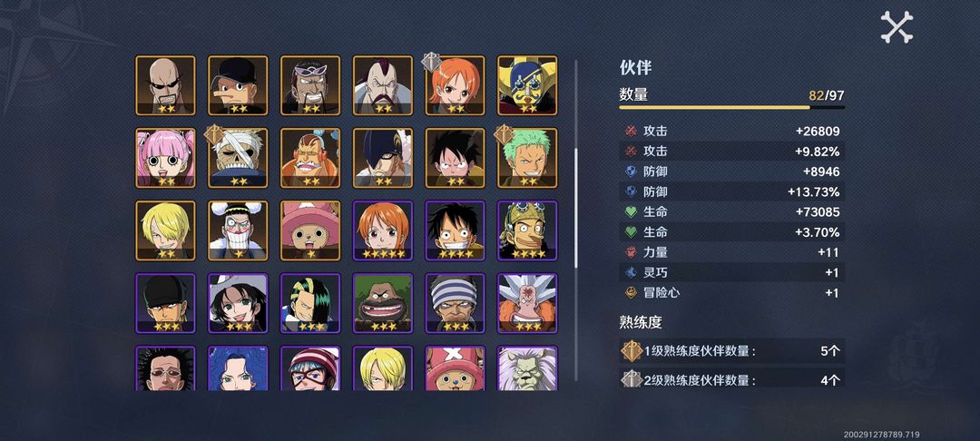Screen dimensions: 980x441
Task: Tap the 力量 strength stat icon
Action: [x=631, y=252]
